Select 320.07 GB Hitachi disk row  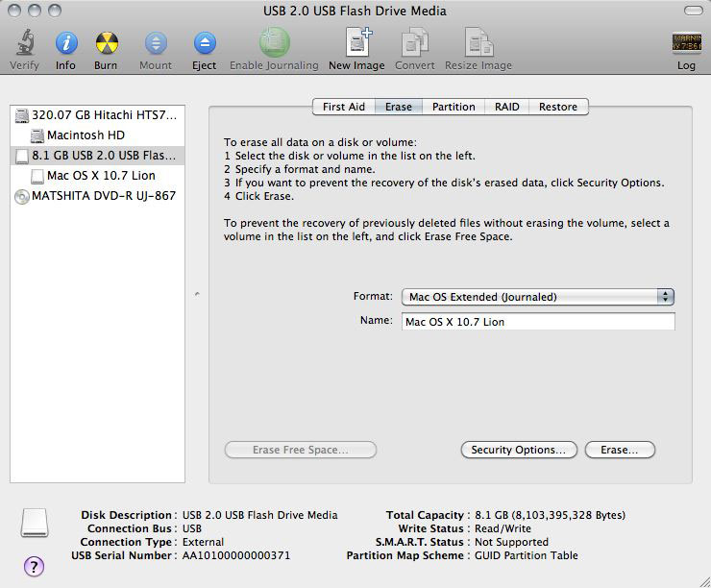click(97, 115)
